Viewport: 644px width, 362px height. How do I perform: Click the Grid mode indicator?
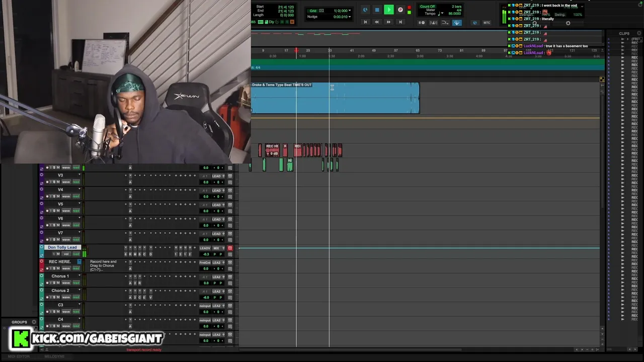coord(313,11)
